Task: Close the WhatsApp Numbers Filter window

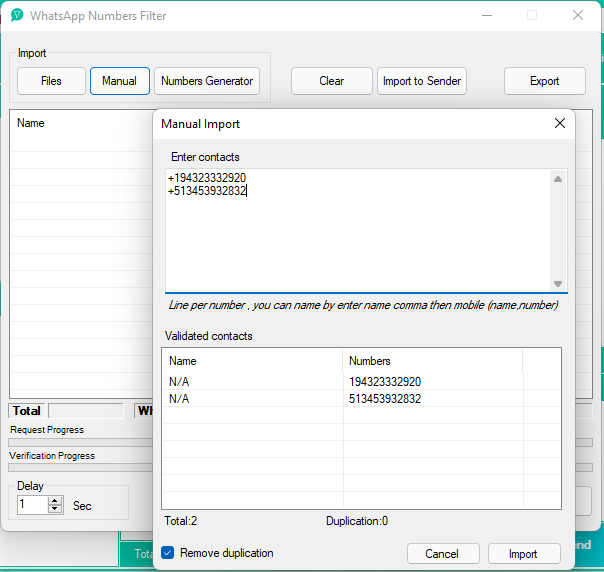Action: pyautogui.click(x=578, y=15)
